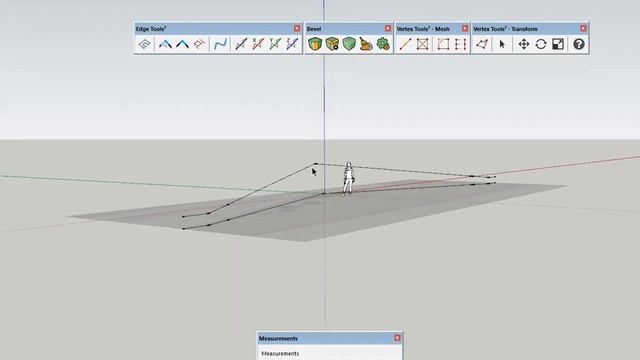Select the Vertex Tools scale tool
The height and width of the screenshot is (360, 640).
[558, 44]
